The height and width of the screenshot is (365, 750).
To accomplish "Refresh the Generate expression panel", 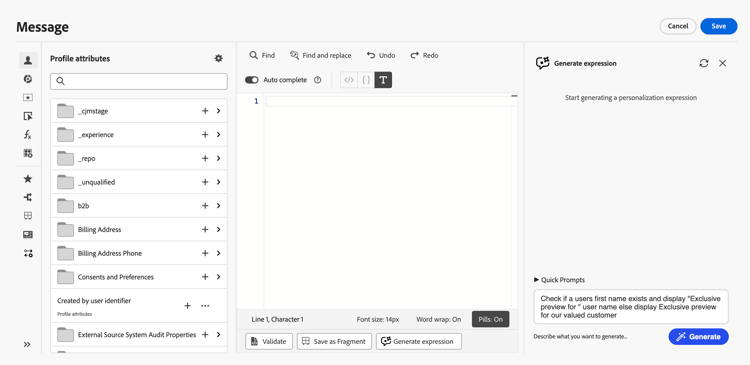I will coord(704,63).
